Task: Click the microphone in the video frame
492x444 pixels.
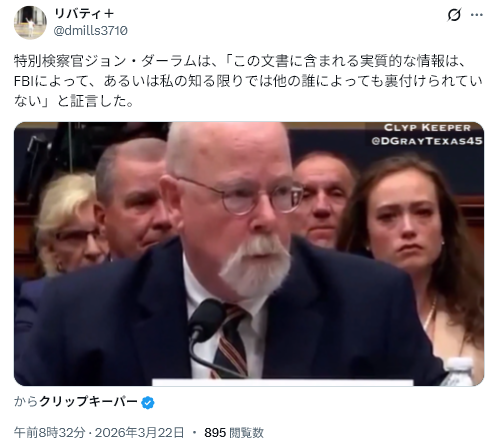Action: (206, 319)
